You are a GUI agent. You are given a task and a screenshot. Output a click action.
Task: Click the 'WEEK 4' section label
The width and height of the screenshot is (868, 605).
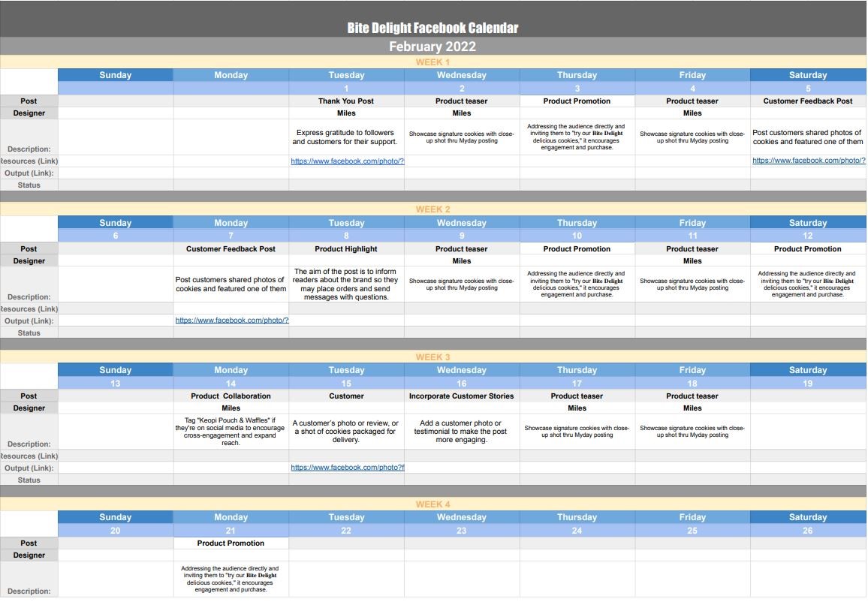coord(432,504)
